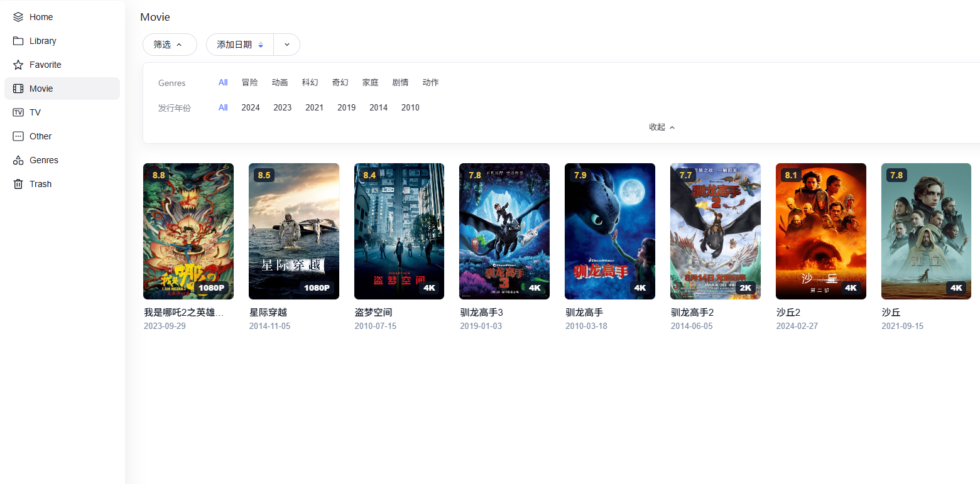Open the Other label in sidebar

click(x=41, y=136)
